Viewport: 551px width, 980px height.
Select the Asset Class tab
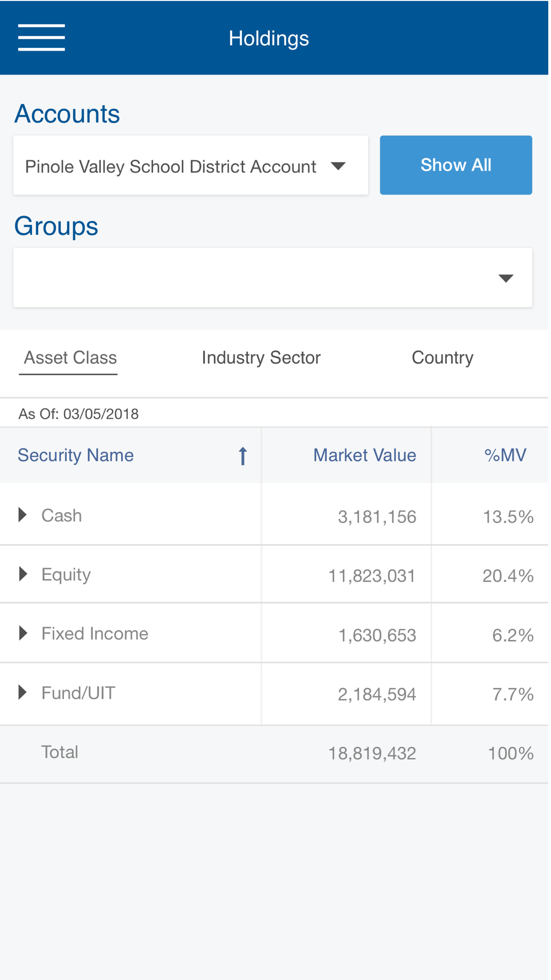(x=70, y=358)
